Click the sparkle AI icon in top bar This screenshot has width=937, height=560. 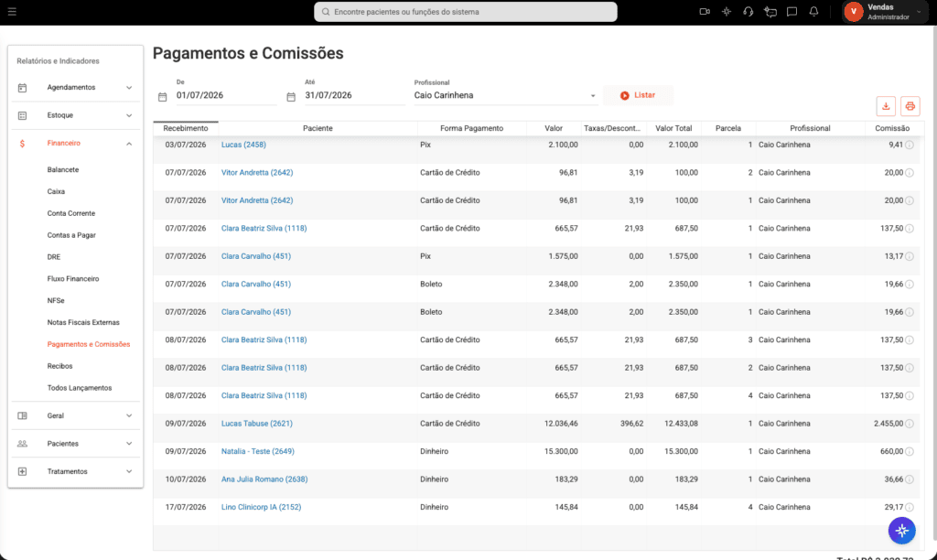[726, 11]
